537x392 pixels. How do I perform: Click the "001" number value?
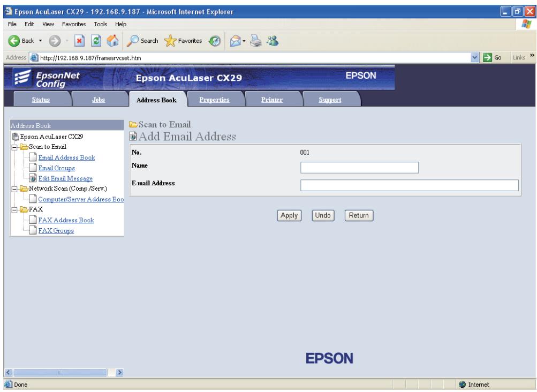pyautogui.click(x=305, y=153)
